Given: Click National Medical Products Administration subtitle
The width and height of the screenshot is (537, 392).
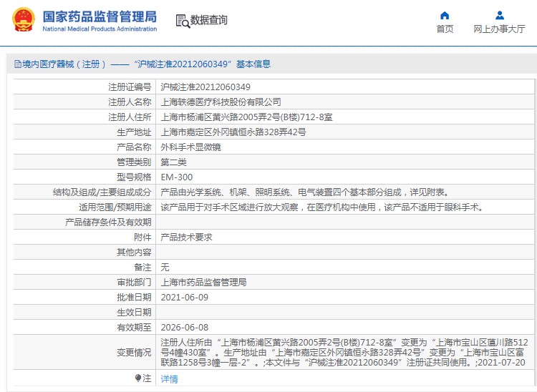Looking at the screenshot, I should point(100,29).
